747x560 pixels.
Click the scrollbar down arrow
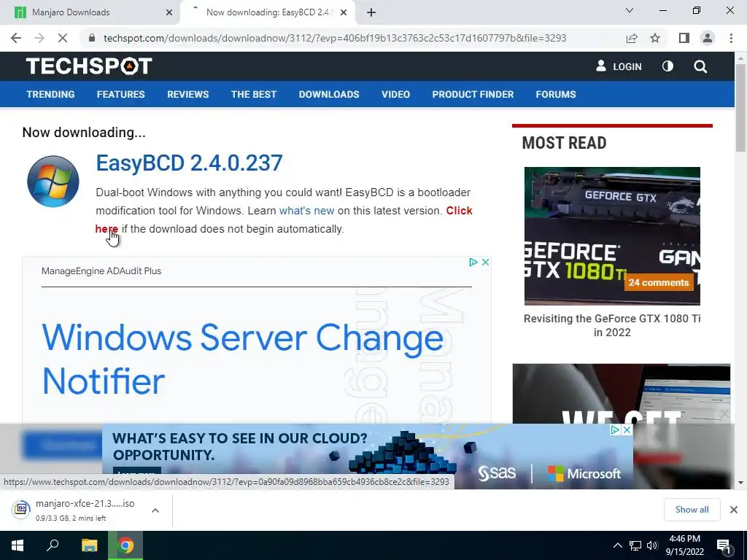pos(740,483)
